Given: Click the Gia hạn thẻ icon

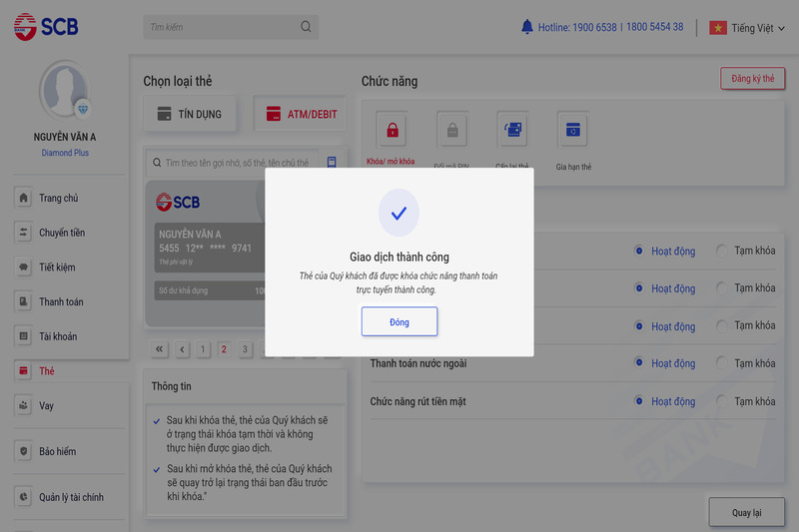Looking at the screenshot, I should [572, 130].
